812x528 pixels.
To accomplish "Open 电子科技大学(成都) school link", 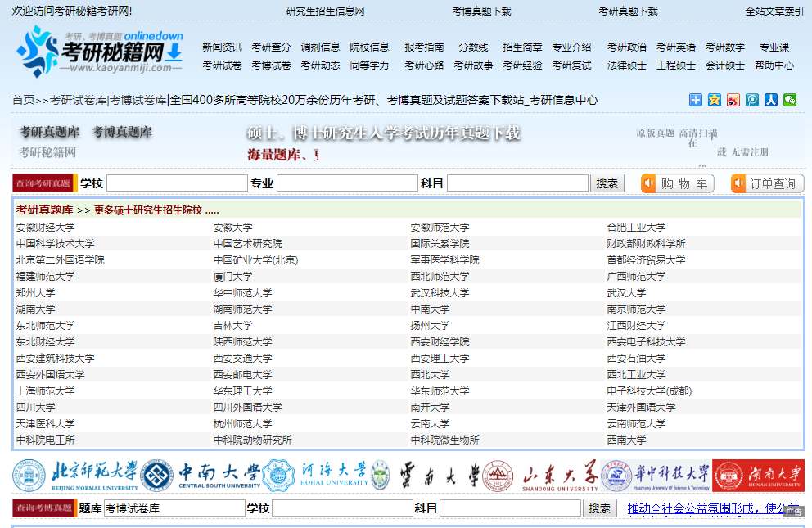I will coord(649,390).
